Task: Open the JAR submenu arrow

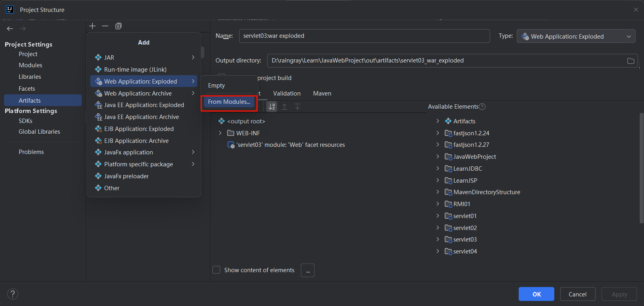Action: tap(193, 57)
